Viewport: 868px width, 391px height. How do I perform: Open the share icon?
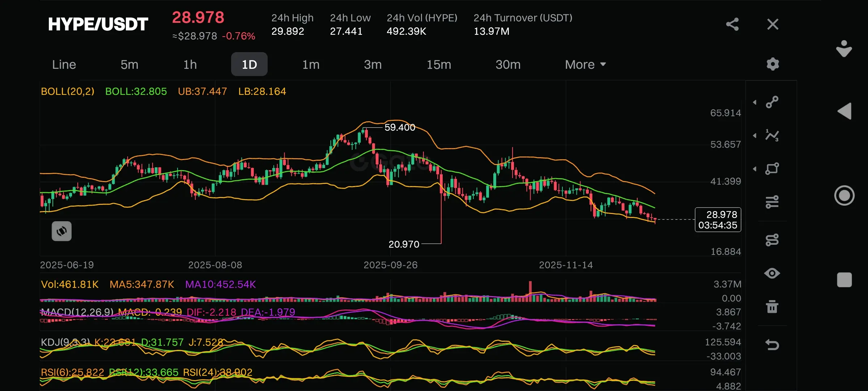click(732, 24)
